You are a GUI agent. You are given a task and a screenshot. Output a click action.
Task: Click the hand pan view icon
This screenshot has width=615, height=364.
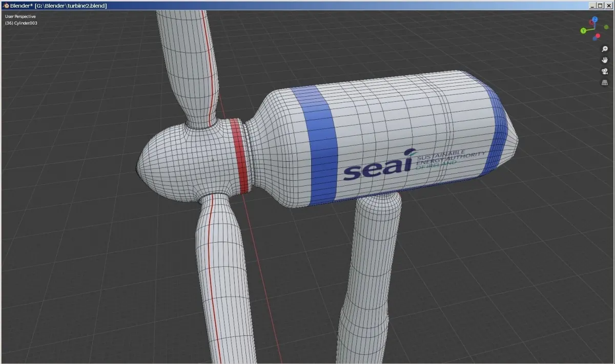pos(605,60)
